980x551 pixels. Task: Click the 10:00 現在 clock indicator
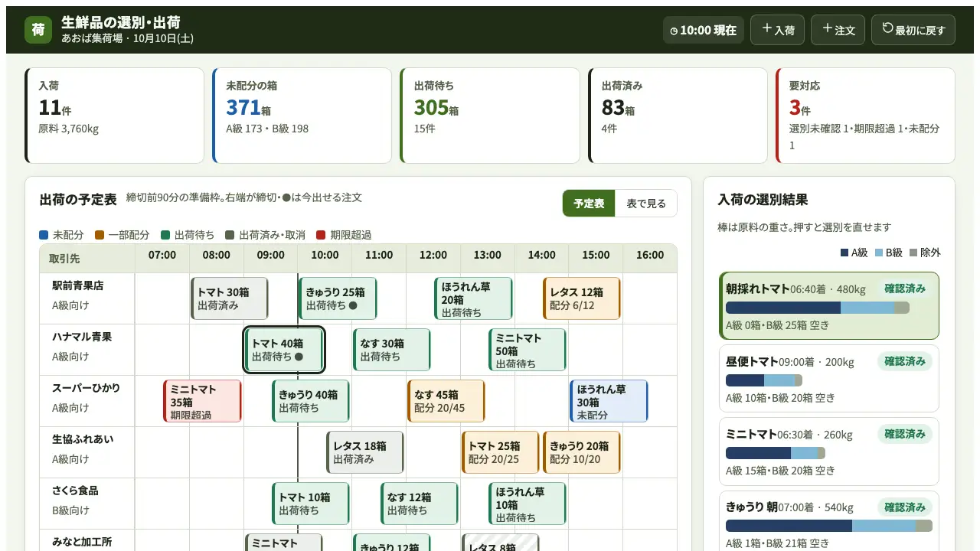(704, 30)
